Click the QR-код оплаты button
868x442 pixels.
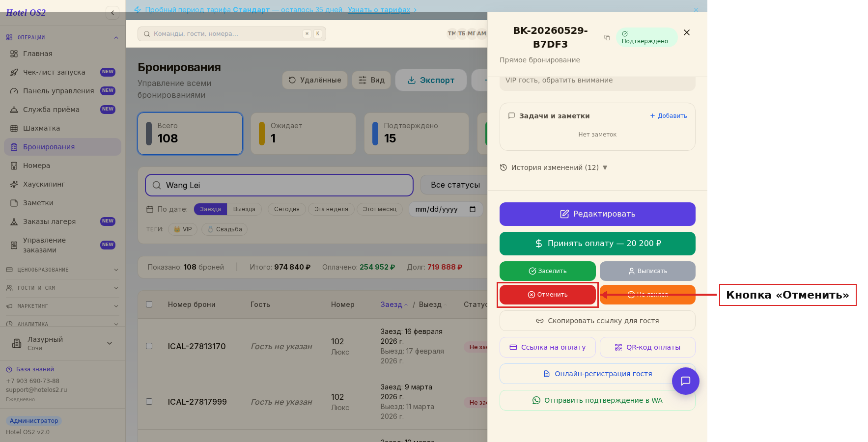click(x=647, y=347)
